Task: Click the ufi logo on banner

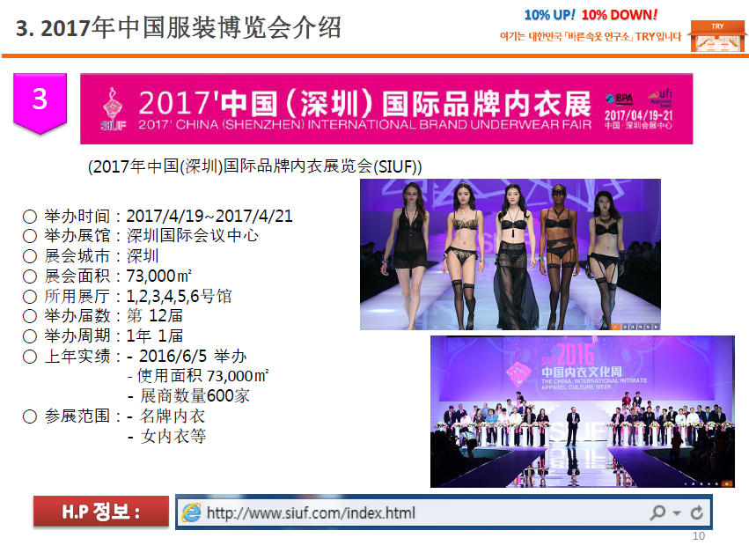Action: [660, 97]
